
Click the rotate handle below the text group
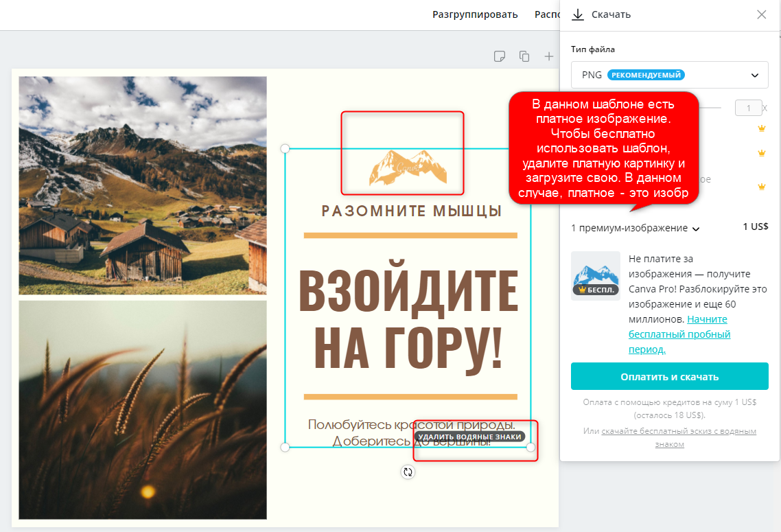408,472
